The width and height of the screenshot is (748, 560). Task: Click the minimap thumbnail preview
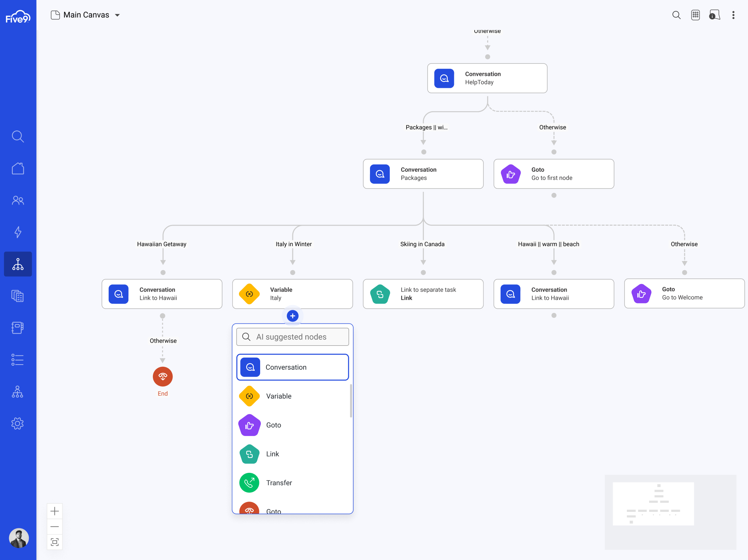click(653, 504)
